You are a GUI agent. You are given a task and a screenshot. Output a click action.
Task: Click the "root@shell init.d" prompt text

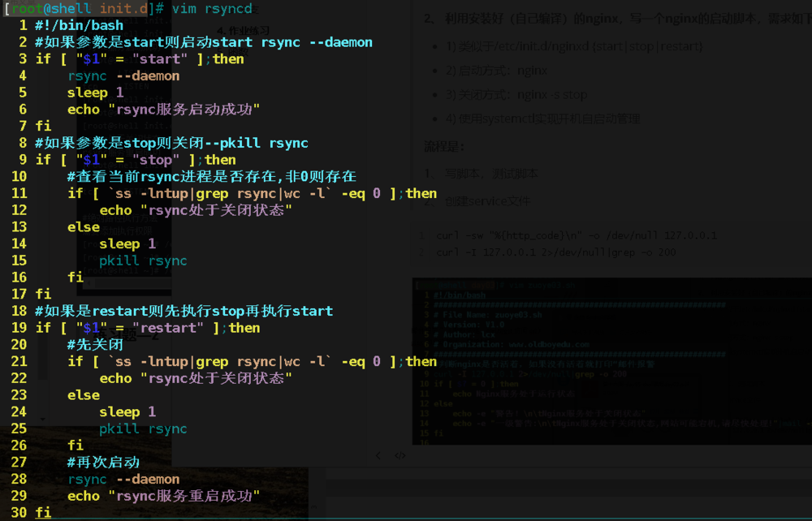click(80, 9)
